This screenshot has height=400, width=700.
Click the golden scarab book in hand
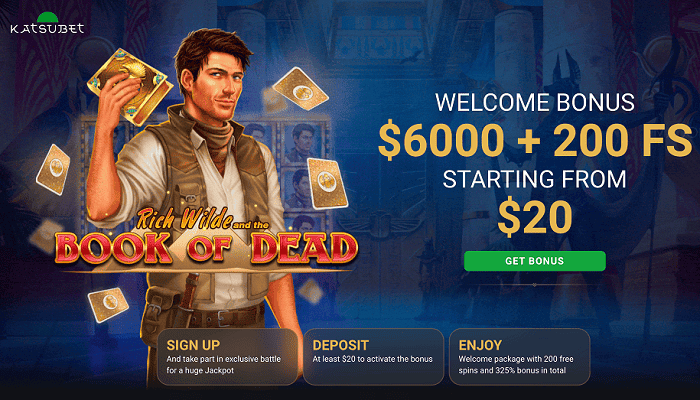[x=129, y=86]
